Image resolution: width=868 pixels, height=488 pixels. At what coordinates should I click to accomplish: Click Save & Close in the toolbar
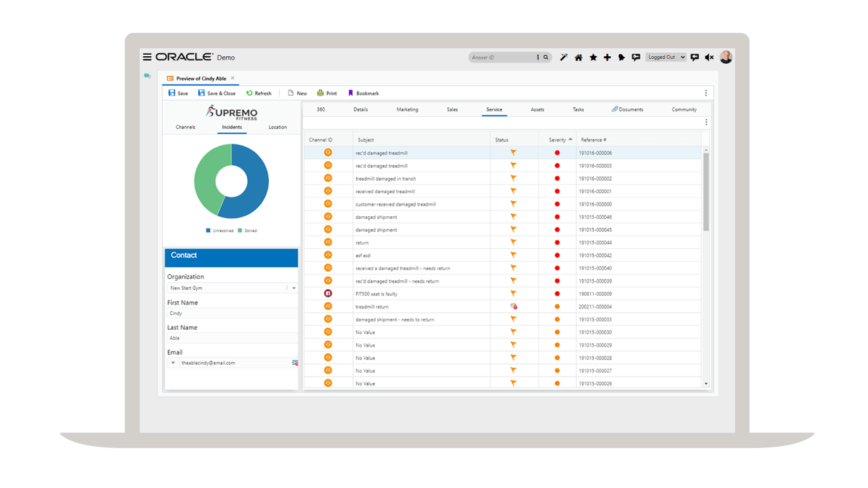click(216, 93)
